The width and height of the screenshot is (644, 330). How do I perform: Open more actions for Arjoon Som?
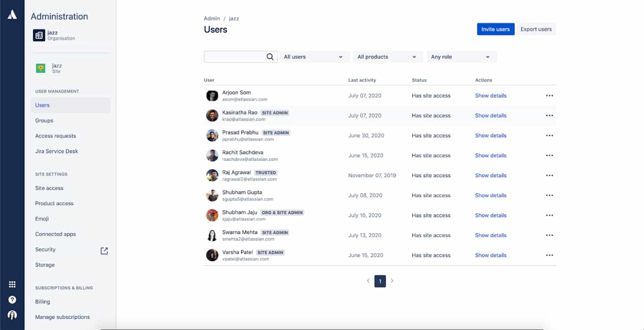549,95
